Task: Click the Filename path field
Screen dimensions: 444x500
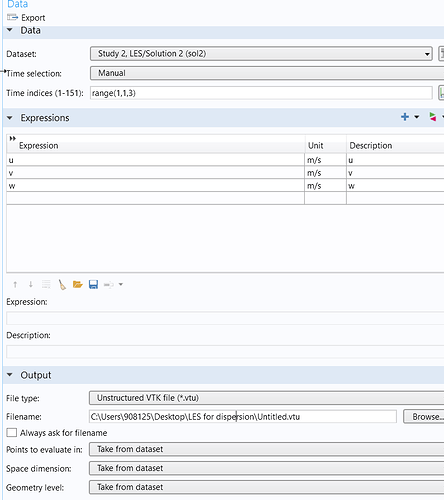Action: pyautogui.click(x=243, y=417)
